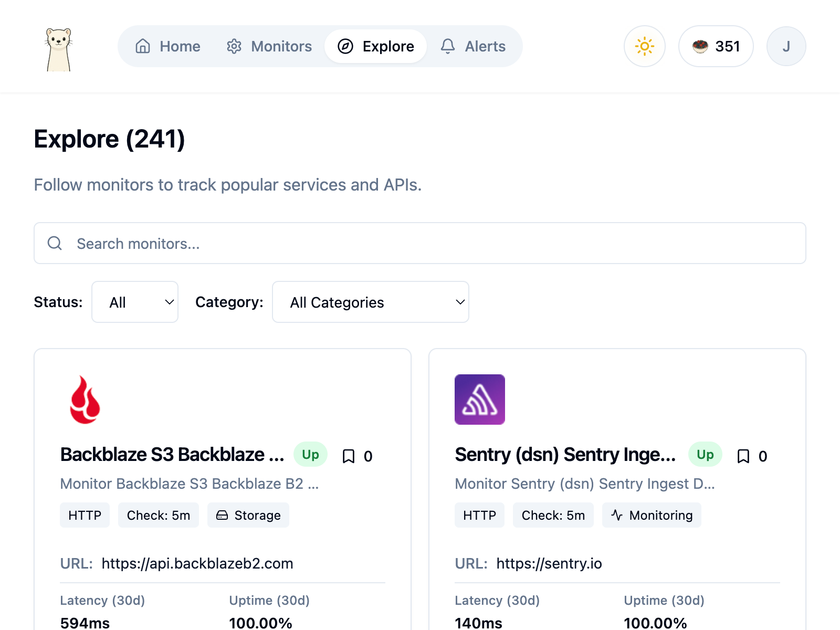Click the Storage category tag

tap(248, 515)
